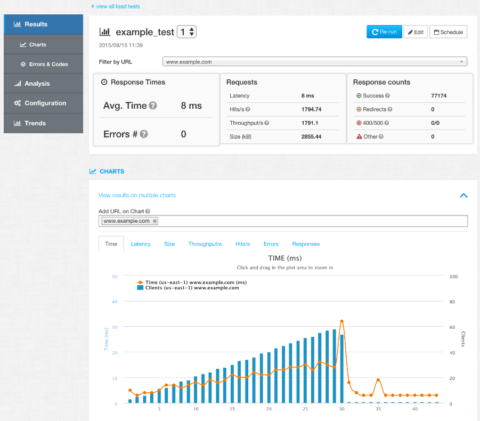Click the help icon next to Add URL on Chart

pyautogui.click(x=148, y=211)
